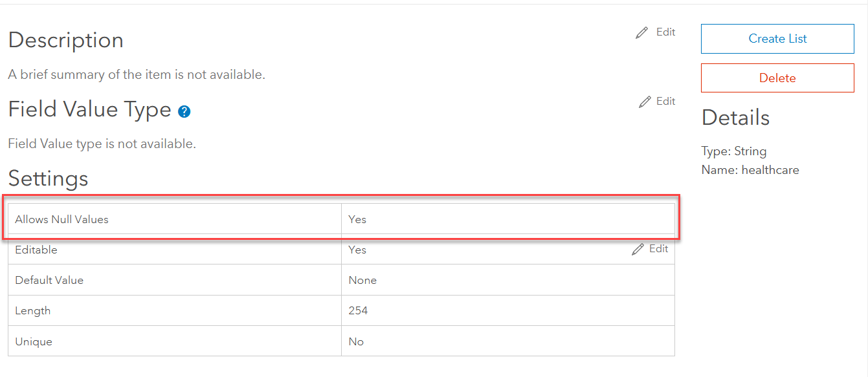The image size is (868, 377).
Task: Click the Name: healthcare detail text
Action: point(750,170)
